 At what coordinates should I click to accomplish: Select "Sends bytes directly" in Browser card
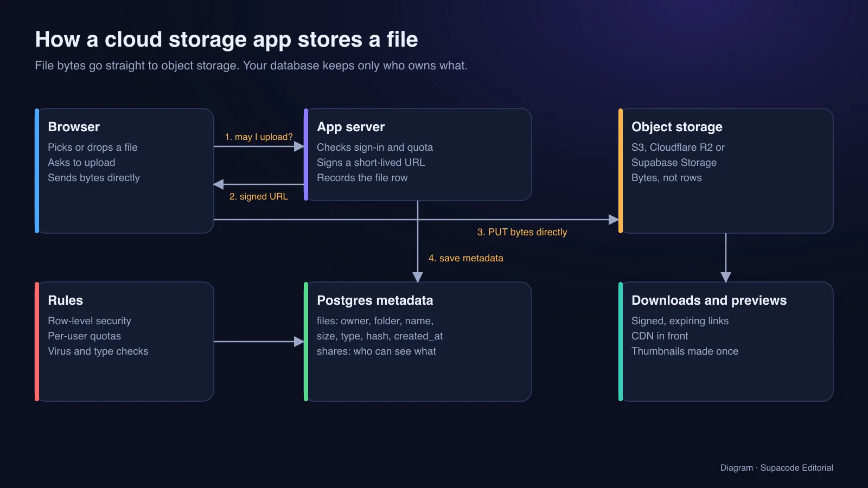tap(94, 178)
